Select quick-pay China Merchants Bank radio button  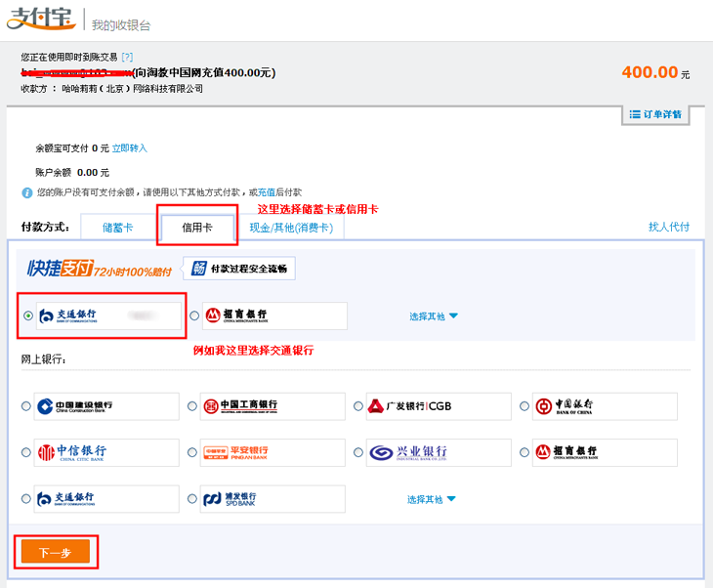point(194,315)
